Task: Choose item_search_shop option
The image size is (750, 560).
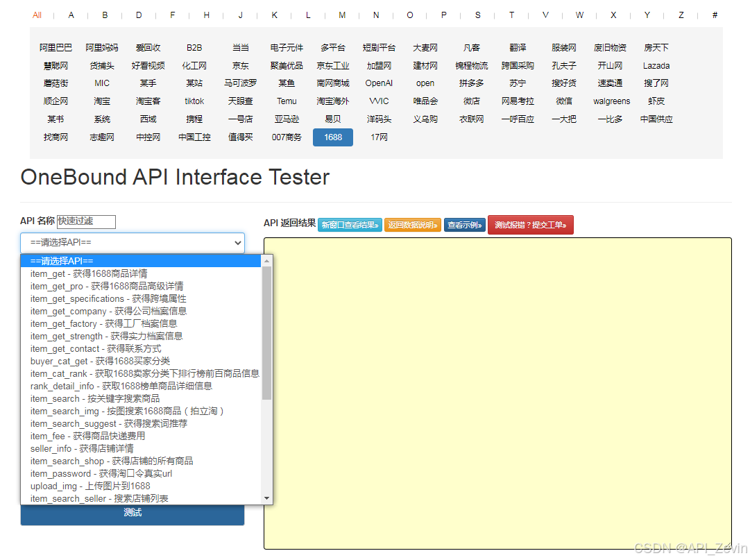Action: click(x=141, y=461)
